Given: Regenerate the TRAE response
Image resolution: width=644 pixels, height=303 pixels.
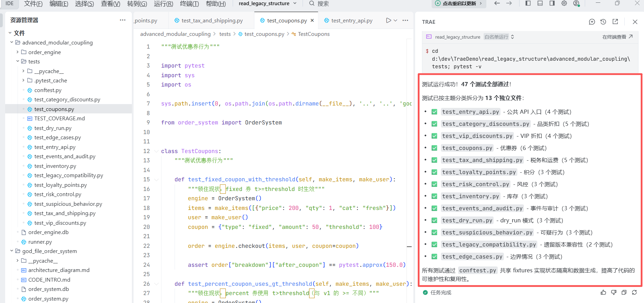Looking at the screenshot, I should (634, 292).
